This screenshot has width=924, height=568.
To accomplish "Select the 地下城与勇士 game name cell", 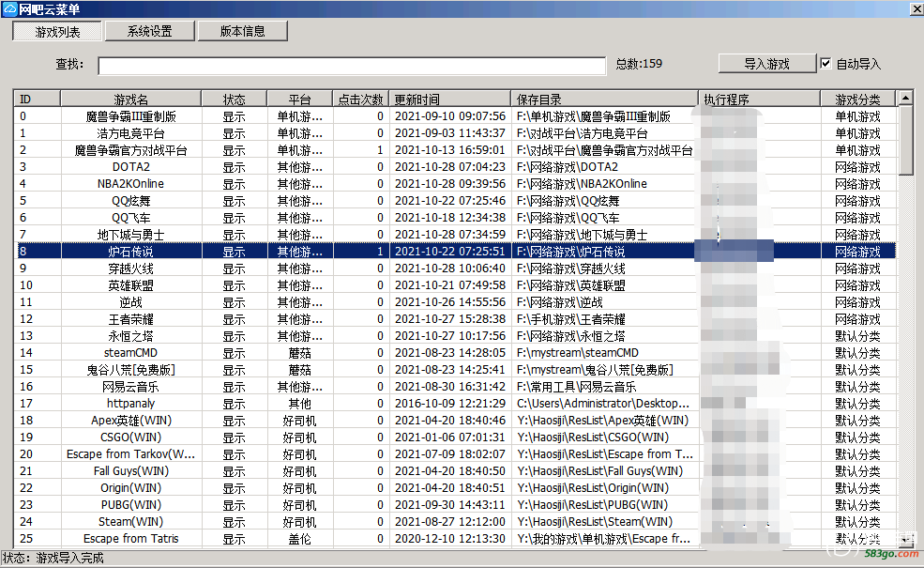I will point(130,235).
